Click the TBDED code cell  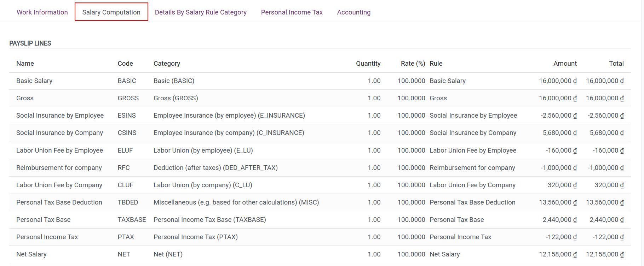pyautogui.click(x=128, y=202)
